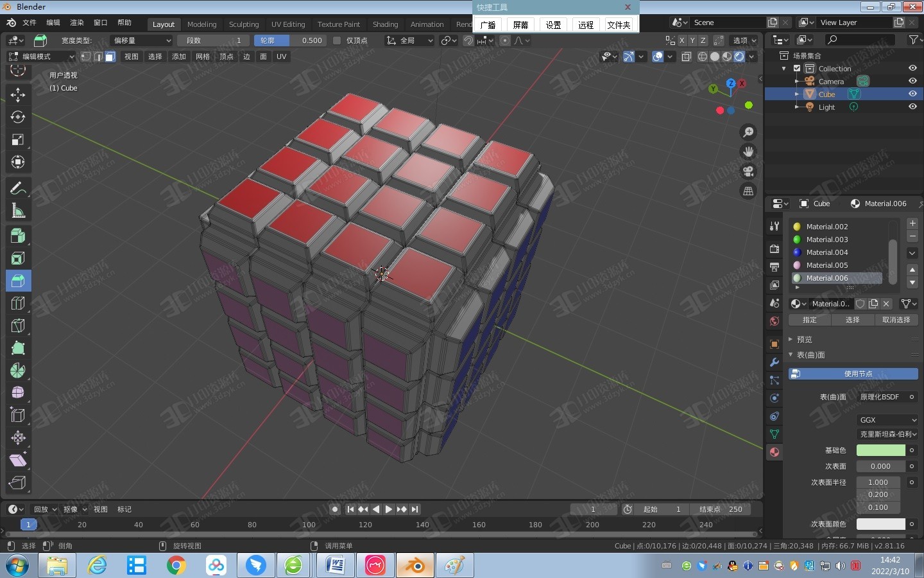Select the Scale tool
Image resolution: width=924 pixels, height=578 pixels.
tap(18, 139)
